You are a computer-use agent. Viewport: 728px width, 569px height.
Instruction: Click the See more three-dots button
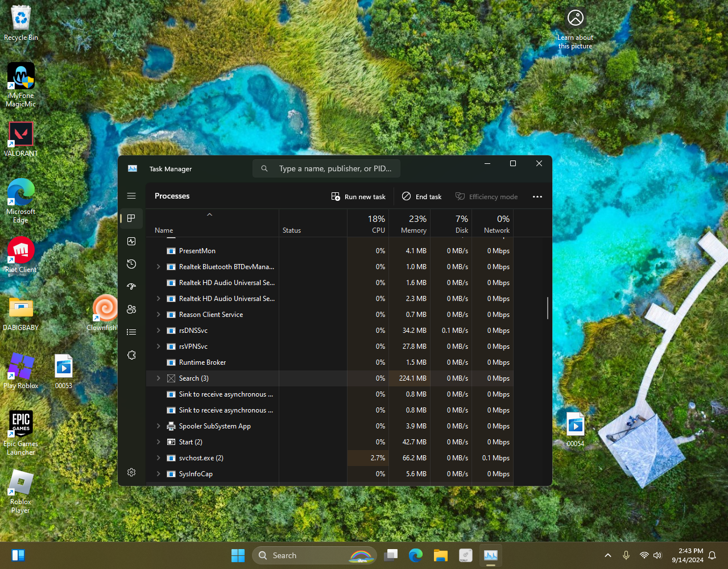(537, 197)
